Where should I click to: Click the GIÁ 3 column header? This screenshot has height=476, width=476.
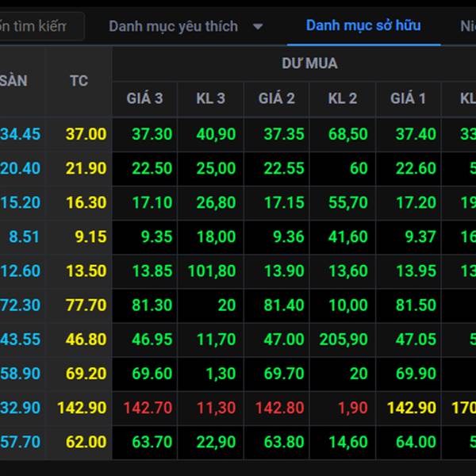coord(144,98)
